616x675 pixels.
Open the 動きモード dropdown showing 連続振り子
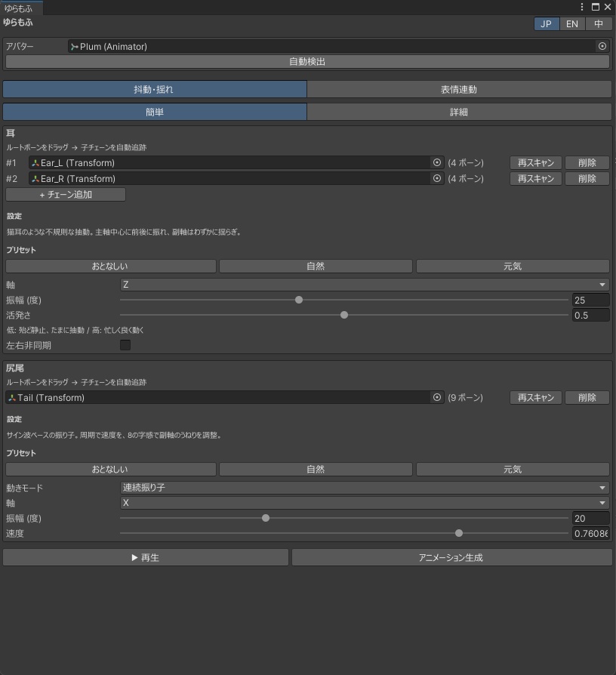(365, 487)
